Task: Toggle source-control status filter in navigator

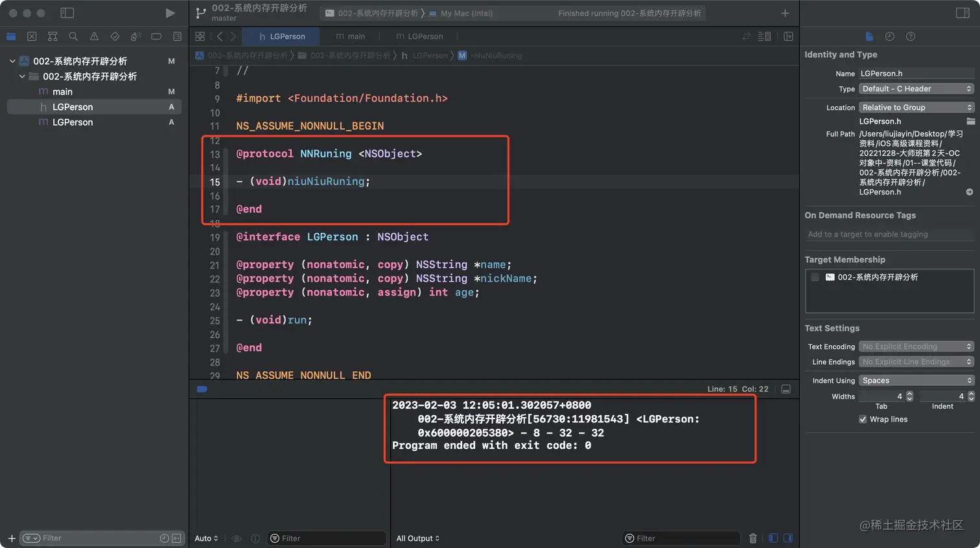Action: [176, 538]
